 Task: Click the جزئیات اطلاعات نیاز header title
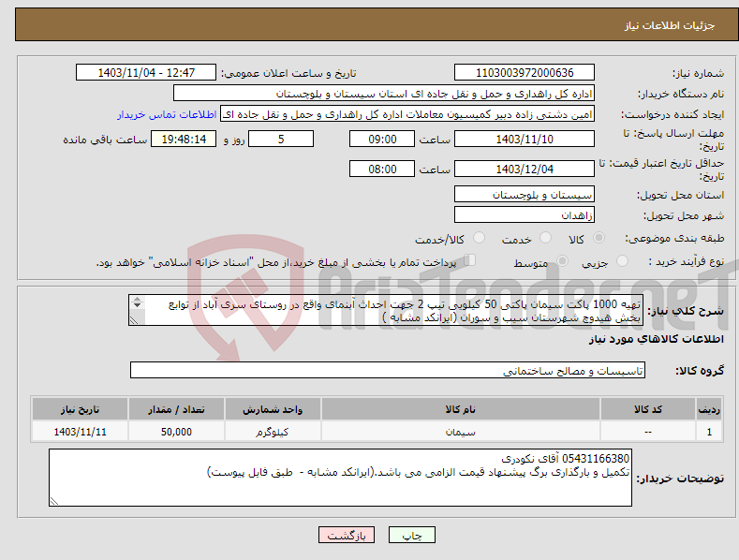pyautogui.click(x=670, y=25)
